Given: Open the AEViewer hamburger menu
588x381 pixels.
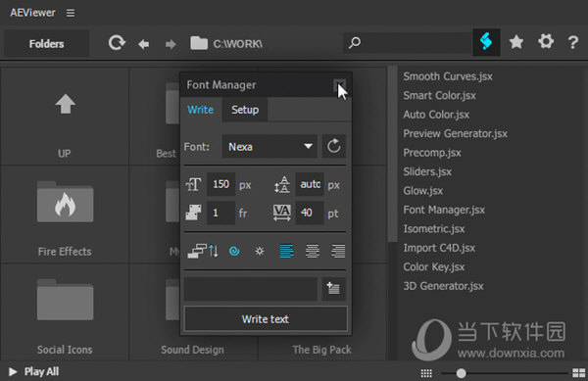Looking at the screenshot, I should point(71,13).
